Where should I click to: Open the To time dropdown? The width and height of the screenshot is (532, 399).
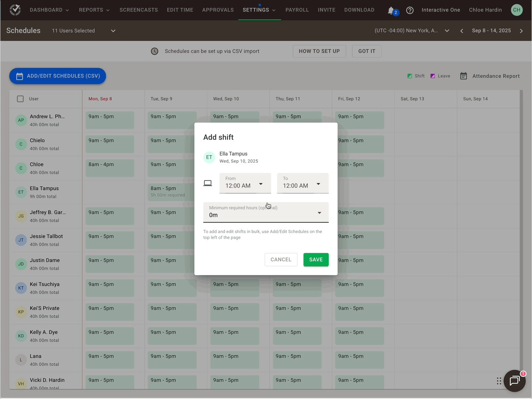(x=303, y=183)
